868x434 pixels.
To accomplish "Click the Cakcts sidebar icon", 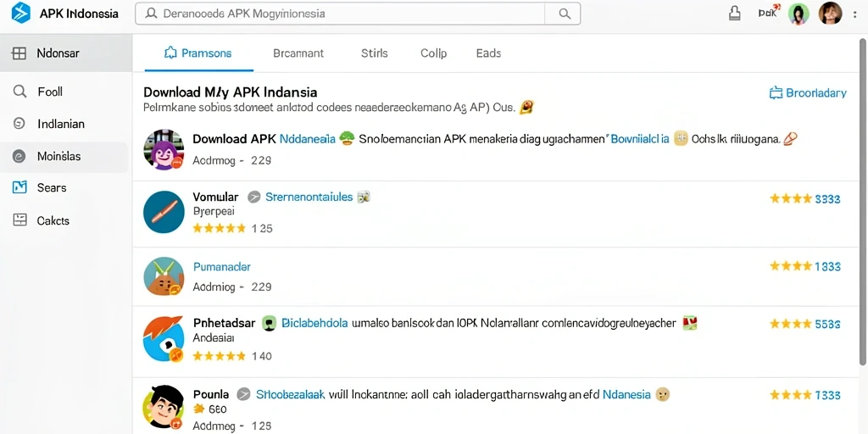I will pos(19,220).
